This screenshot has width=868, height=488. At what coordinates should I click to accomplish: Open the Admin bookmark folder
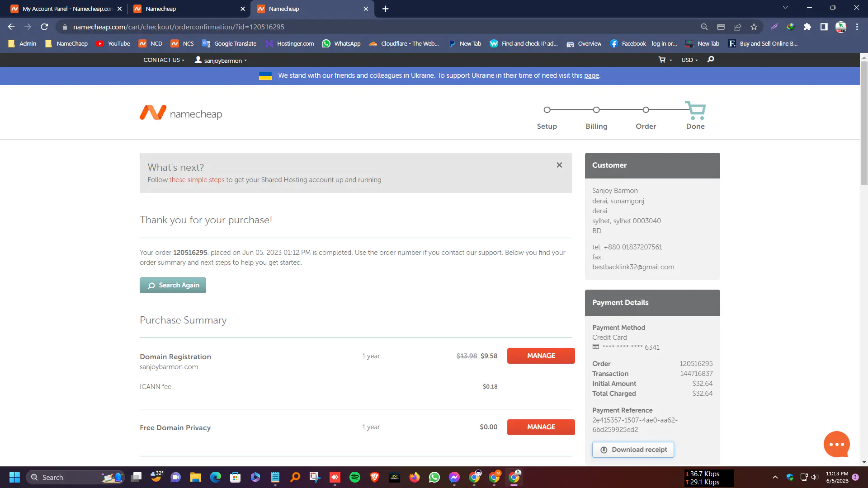tap(22, 44)
